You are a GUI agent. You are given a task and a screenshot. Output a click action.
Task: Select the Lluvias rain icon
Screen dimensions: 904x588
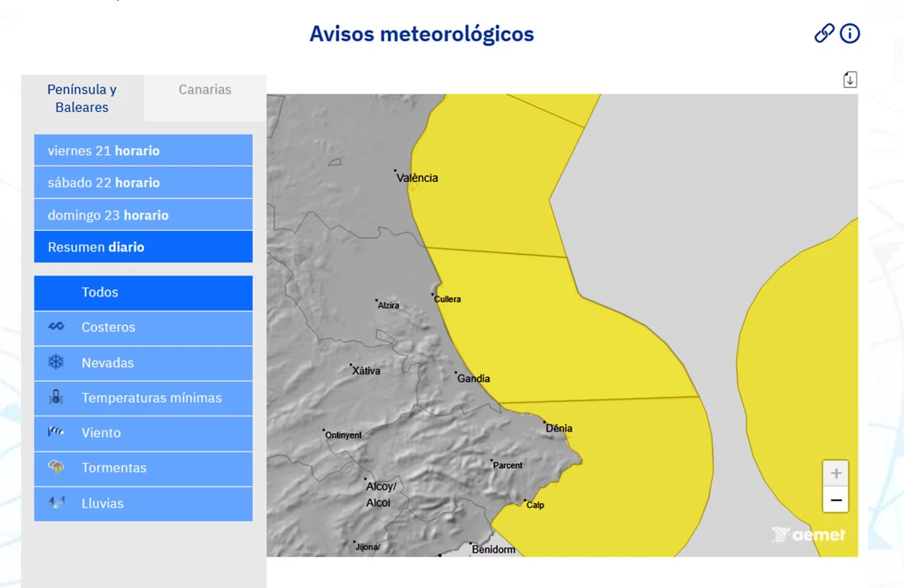56,503
